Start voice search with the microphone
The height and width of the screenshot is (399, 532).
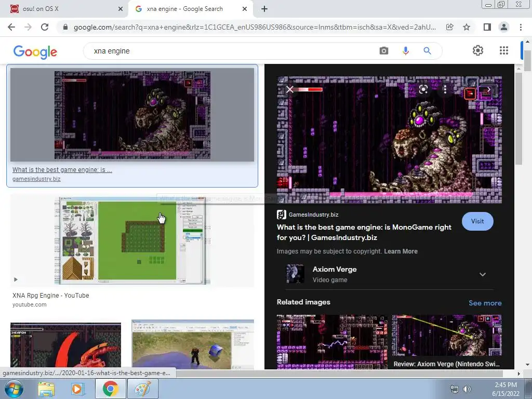[405, 51]
